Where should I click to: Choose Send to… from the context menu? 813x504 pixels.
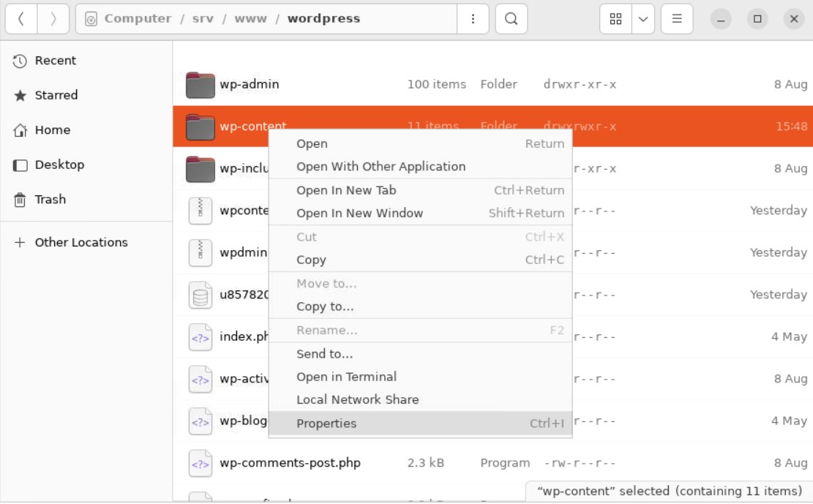tap(421, 354)
